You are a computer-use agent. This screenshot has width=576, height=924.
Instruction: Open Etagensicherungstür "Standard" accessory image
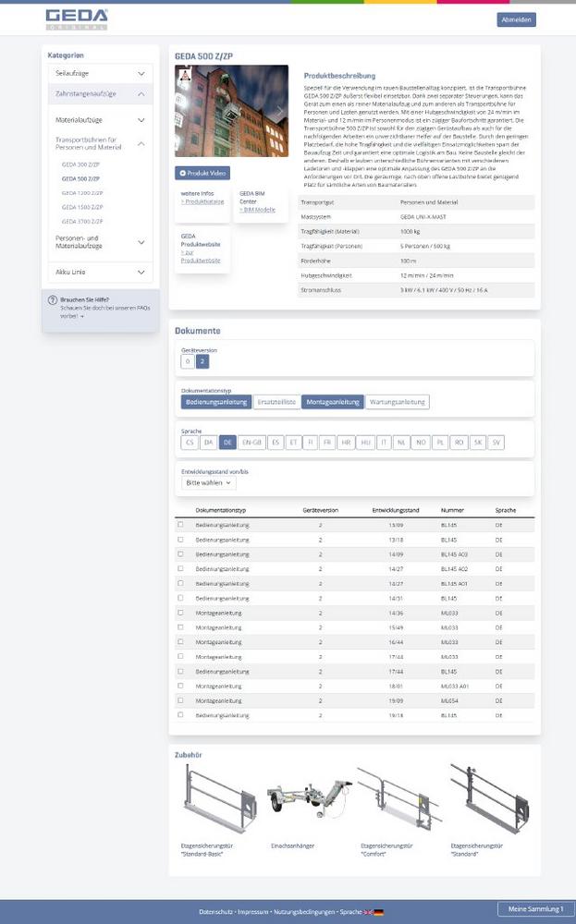(489, 799)
